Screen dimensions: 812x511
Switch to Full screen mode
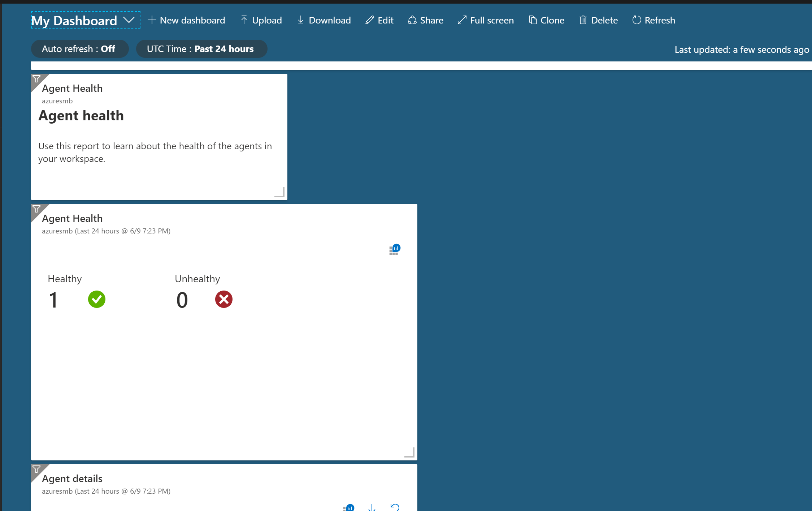[485, 20]
